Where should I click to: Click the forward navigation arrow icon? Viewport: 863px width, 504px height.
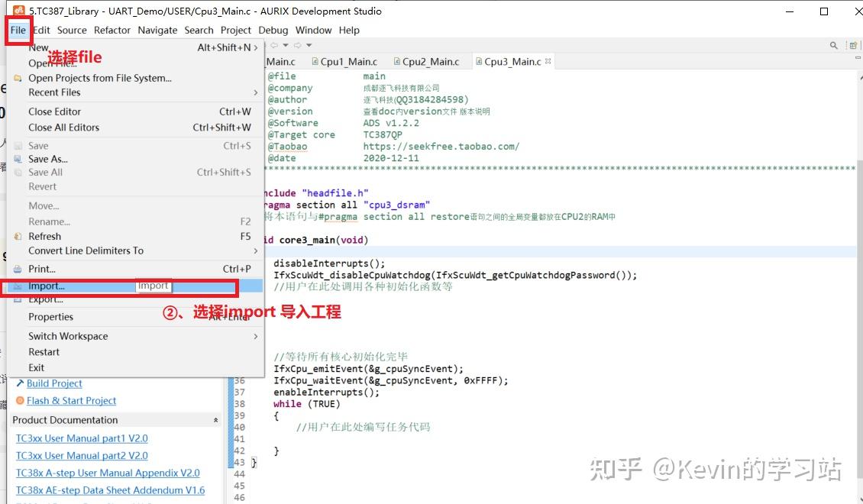click(x=298, y=45)
